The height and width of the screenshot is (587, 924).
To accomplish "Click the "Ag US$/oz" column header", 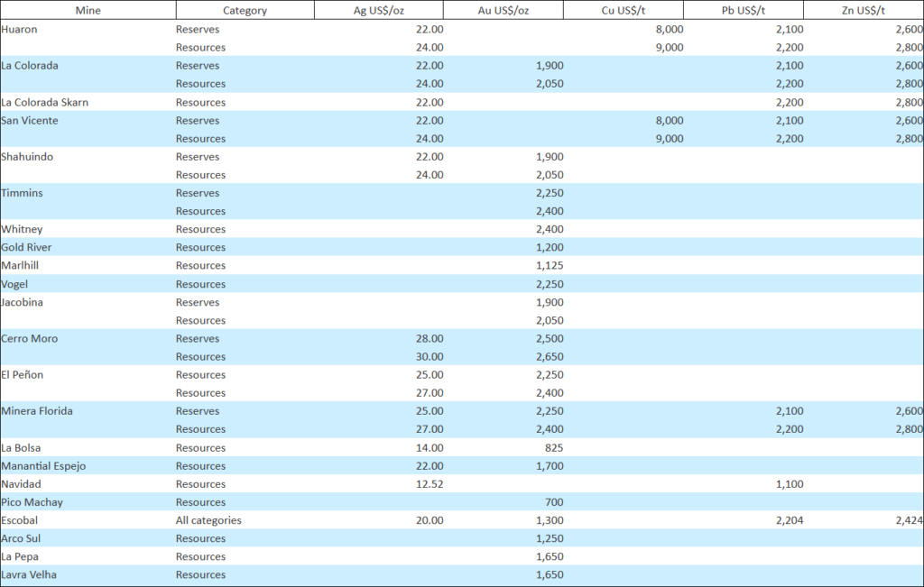I will [x=378, y=11].
